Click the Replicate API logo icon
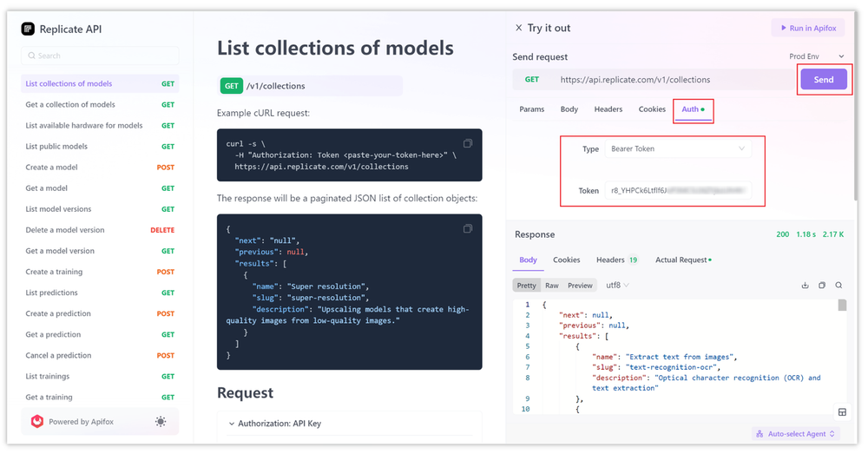 click(x=28, y=29)
